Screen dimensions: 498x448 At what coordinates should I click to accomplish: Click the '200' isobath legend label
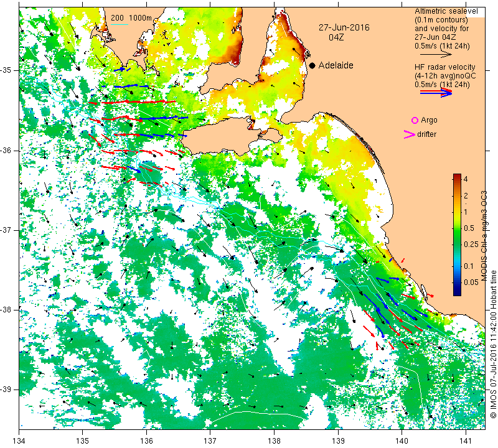pyautogui.click(x=117, y=18)
